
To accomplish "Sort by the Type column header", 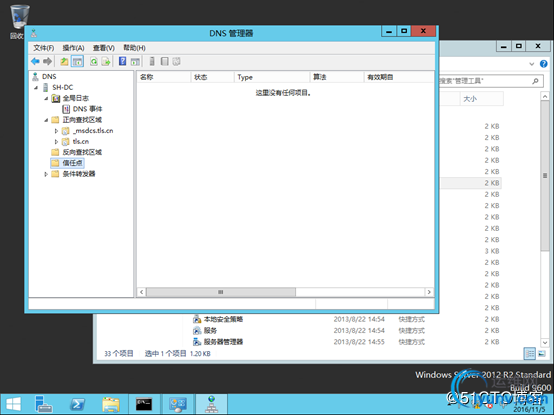I will 272,77.
